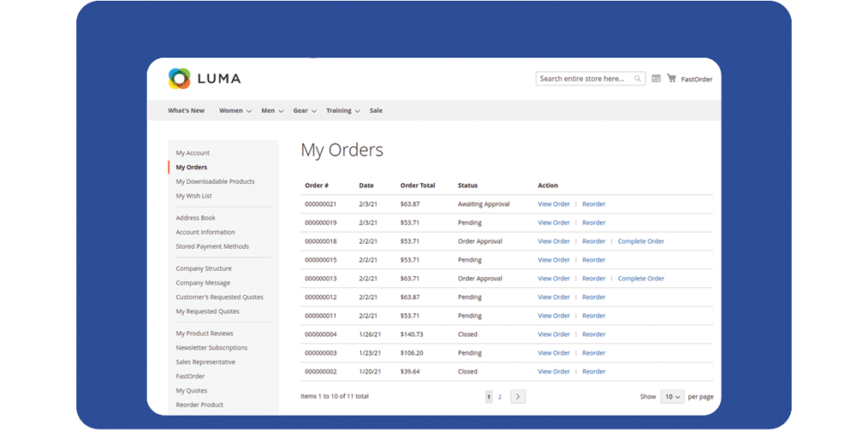
Task: Open the calendar icon in header
Action: coord(655,79)
